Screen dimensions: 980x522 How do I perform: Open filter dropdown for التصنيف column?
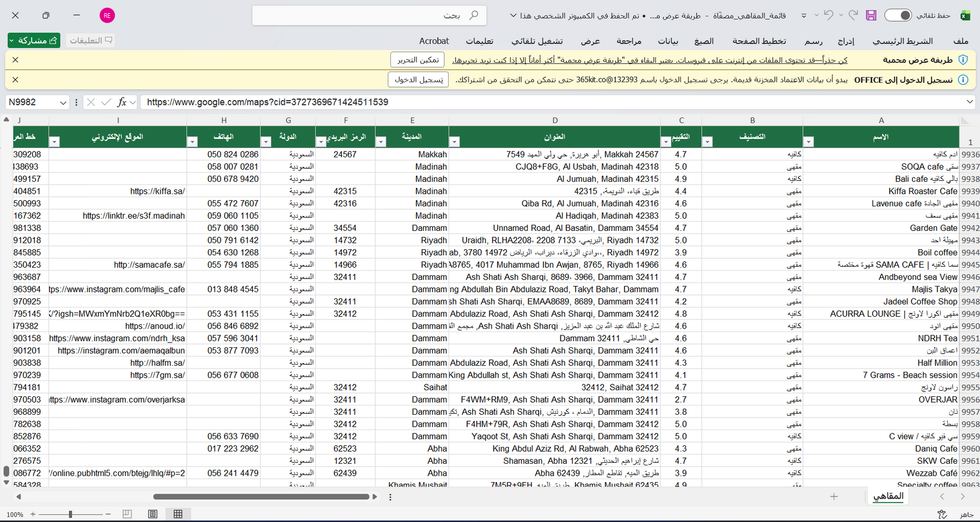[x=707, y=142]
